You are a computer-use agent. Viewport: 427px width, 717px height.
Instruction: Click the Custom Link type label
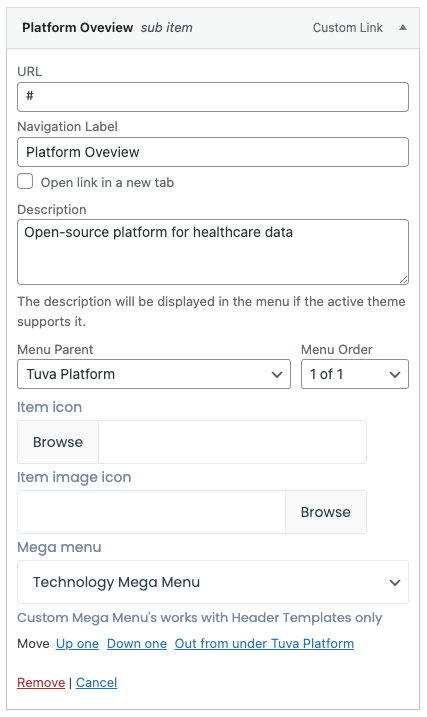click(348, 27)
